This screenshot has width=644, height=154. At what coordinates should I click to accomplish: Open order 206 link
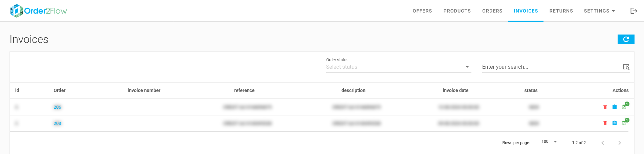[x=57, y=107]
